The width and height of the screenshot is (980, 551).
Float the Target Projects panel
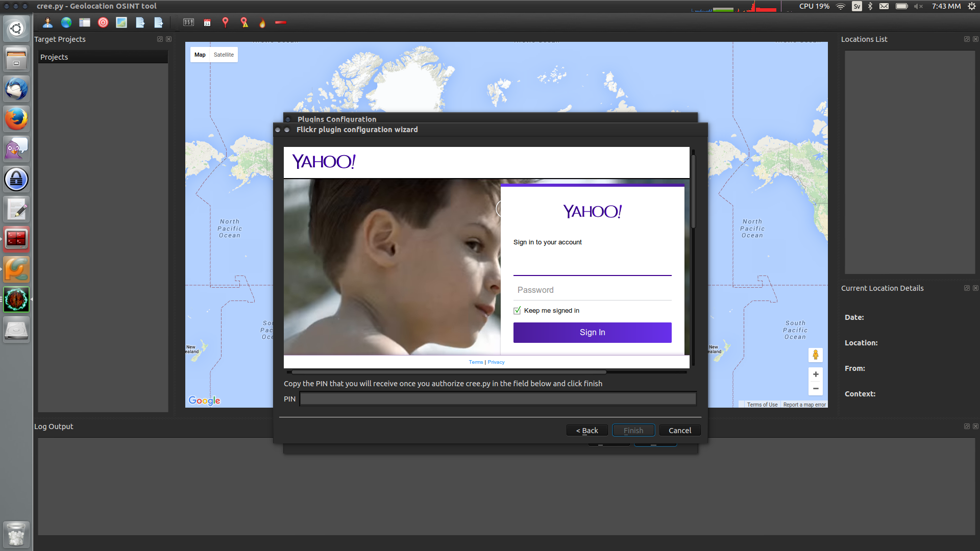tap(160, 39)
